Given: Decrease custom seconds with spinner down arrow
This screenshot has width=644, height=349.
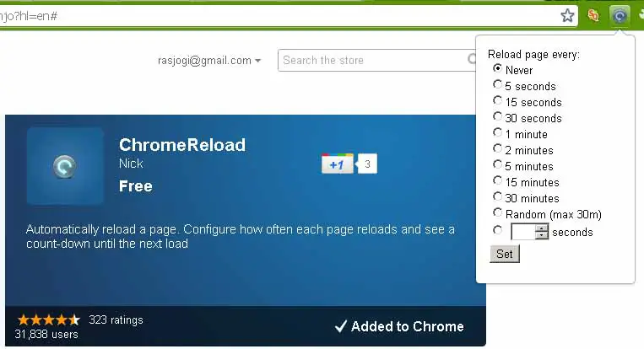Looking at the screenshot, I should [542, 235].
